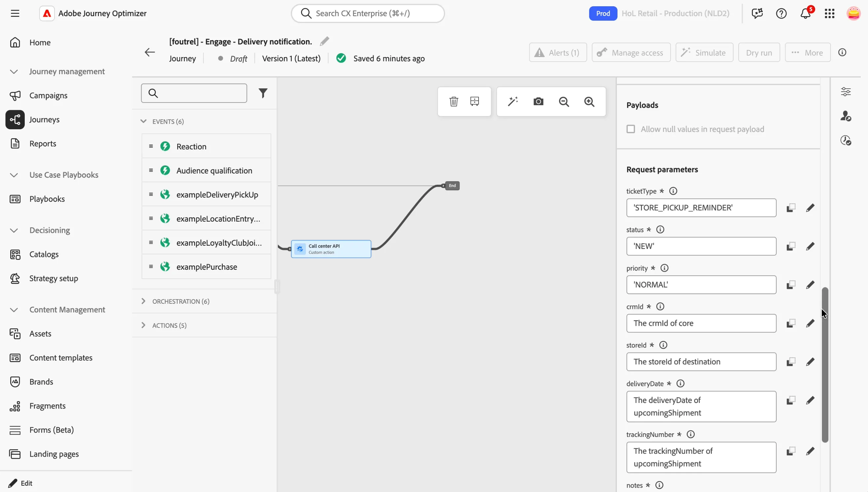Click the magic wand auto-arrange icon

[513, 101]
